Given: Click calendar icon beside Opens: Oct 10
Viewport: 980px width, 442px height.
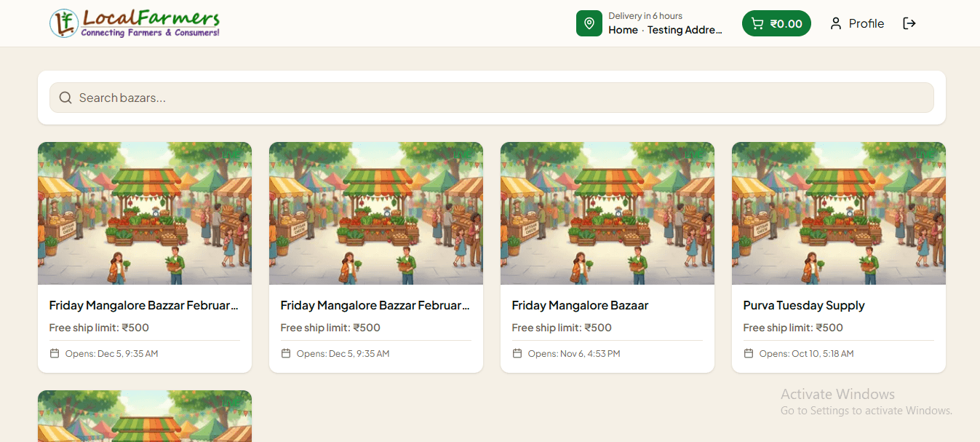Looking at the screenshot, I should click(749, 353).
